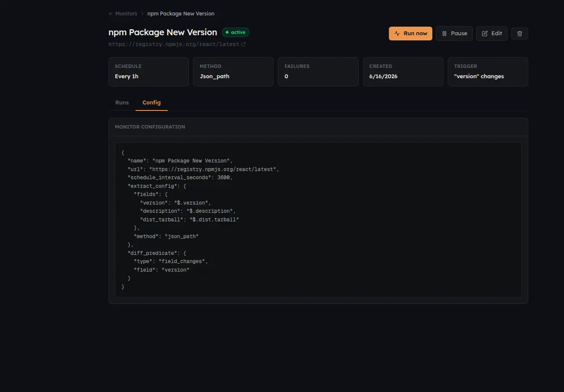Pause the monitor
The image size is (564, 392).
click(x=454, y=34)
